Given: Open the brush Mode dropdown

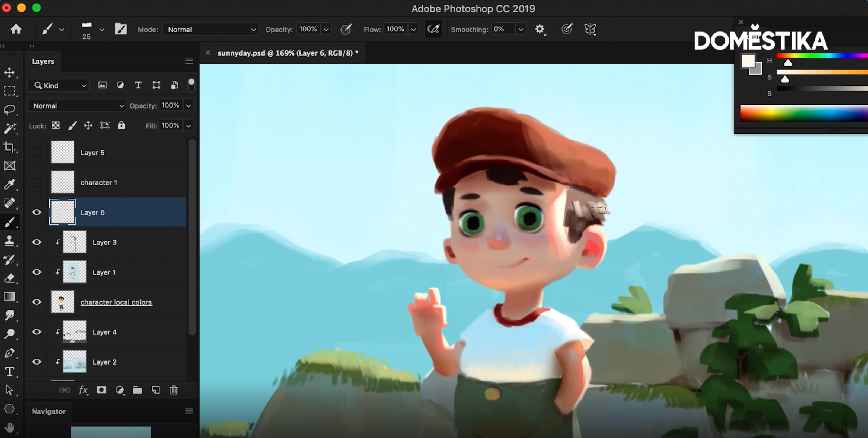Looking at the screenshot, I should pyautogui.click(x=210, y=29).
